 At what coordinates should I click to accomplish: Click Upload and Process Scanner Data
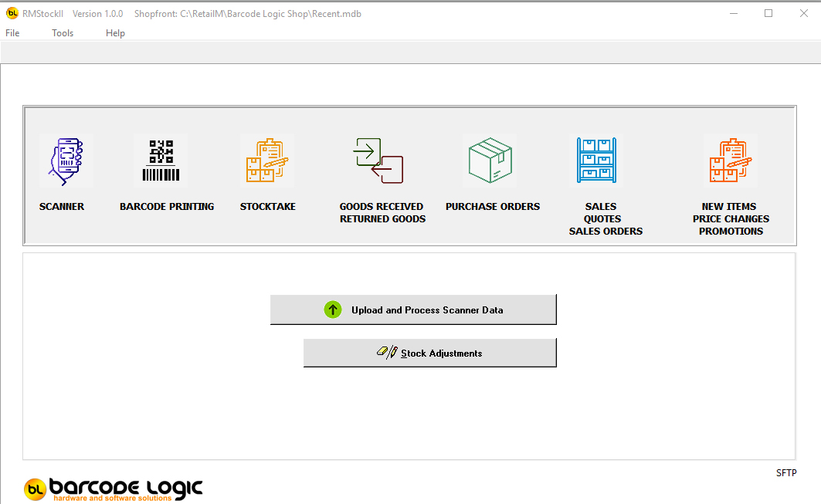pos(413,309)
